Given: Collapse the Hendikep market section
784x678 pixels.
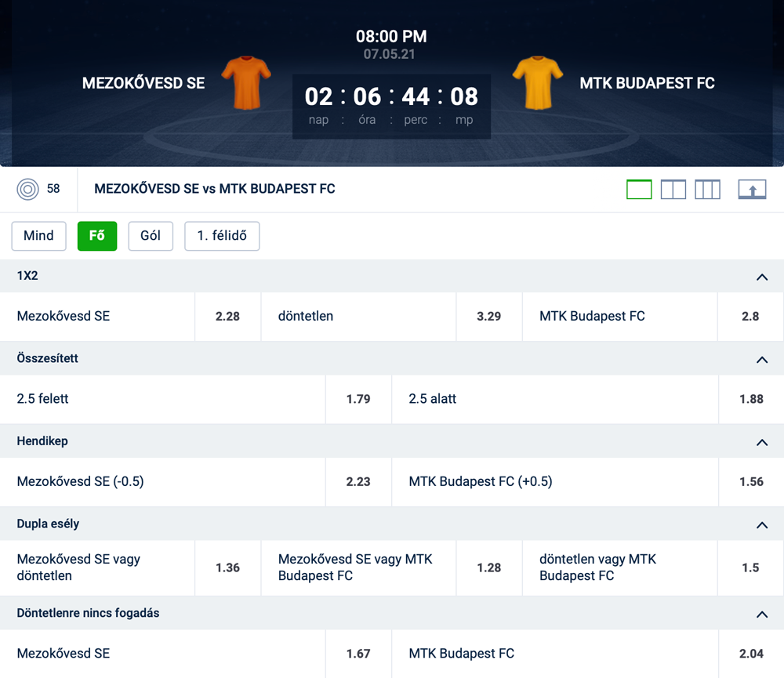Looking at the screenshot, I should [x=762, y=441].
